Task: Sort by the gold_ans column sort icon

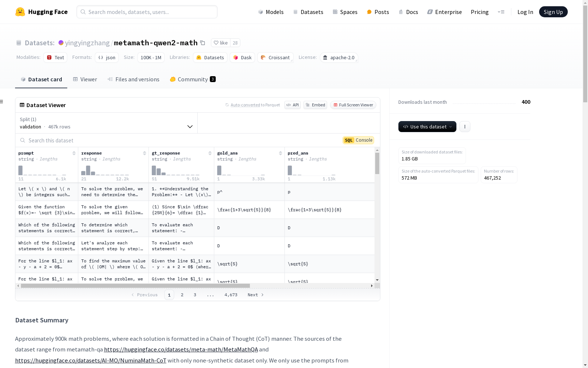Action: click(x=280, y=153)
